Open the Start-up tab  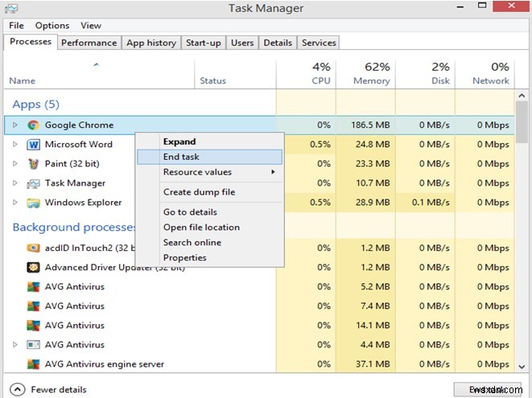point(204,43)
